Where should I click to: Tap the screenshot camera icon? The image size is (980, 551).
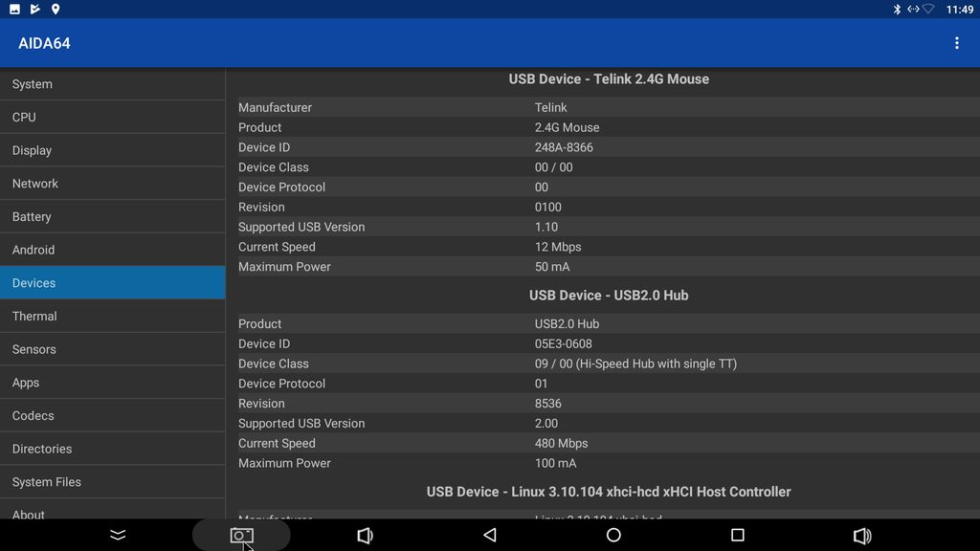coord(241,536)
